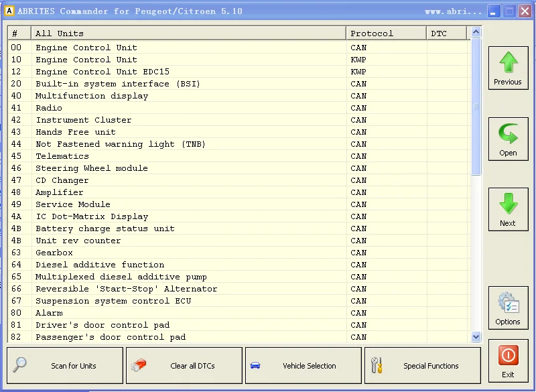This screenshot has height=392, width=536.
Task: Click the green Open curved-arrow icon
Action: click(509, 133)
